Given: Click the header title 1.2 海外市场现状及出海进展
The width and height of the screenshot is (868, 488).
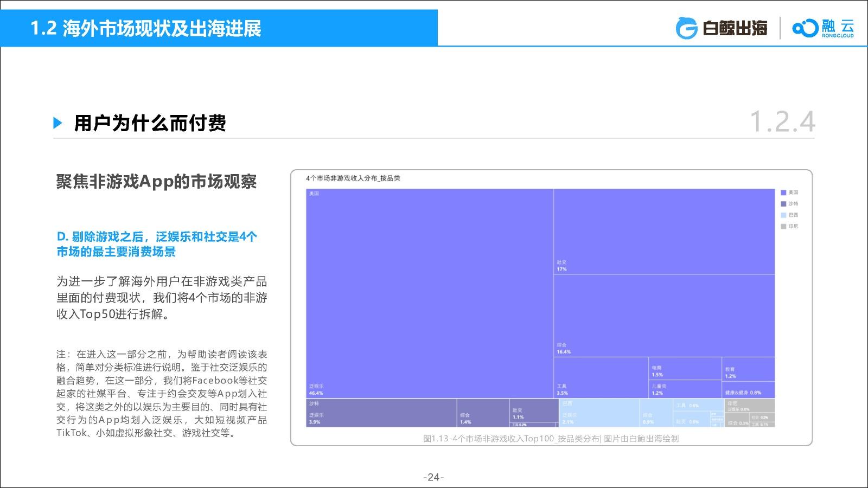Looking at the screenshot, I should [x=146, y=28].
